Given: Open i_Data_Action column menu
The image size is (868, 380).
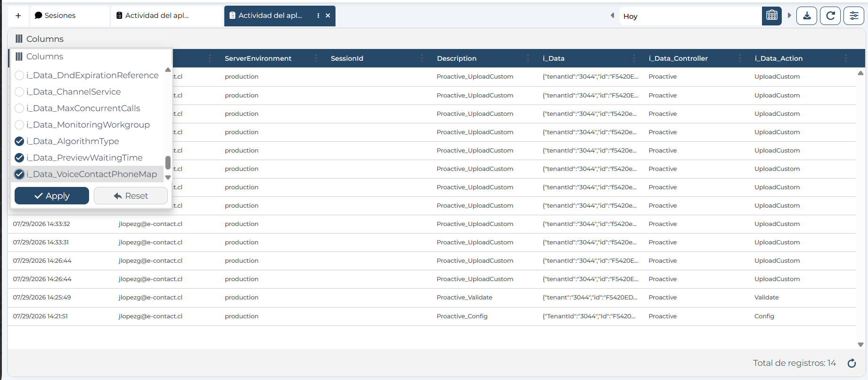Looking at the screenshot, I should [x=846, y=58].
